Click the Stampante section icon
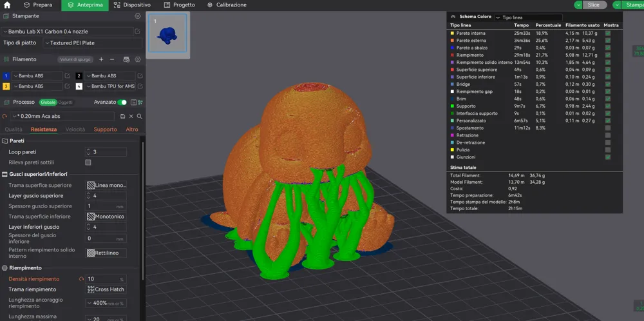Viewport: 644px width, 321px height. click(6, 16)
